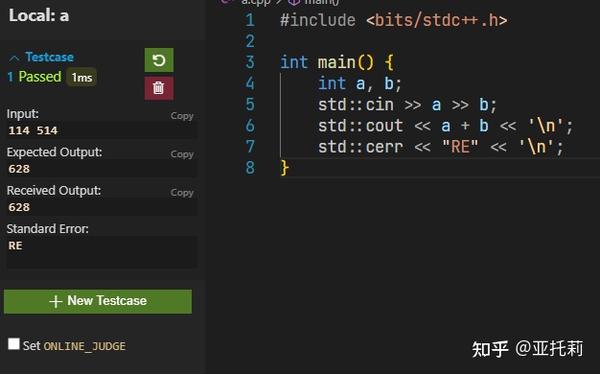Click the Standard Error box showing RE
Screen dimensions: 600x374
click(102, 252)
